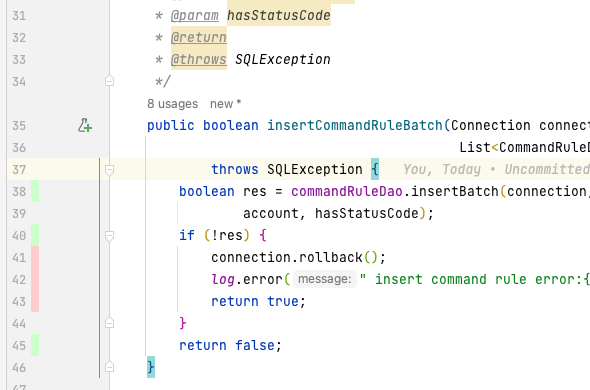590x390 pixels.
Task: Click the green change marker at line 38
Action: click(35, 191)
